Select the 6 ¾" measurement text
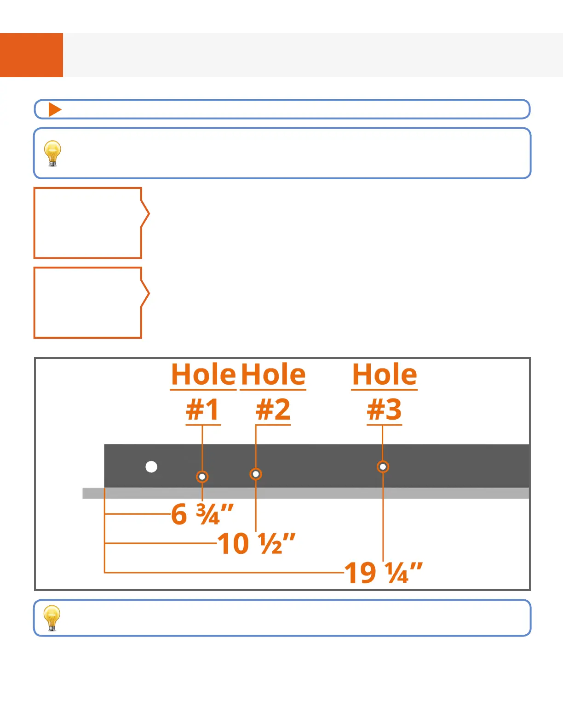This screenshot has width=563, height=728. (202, 514)
